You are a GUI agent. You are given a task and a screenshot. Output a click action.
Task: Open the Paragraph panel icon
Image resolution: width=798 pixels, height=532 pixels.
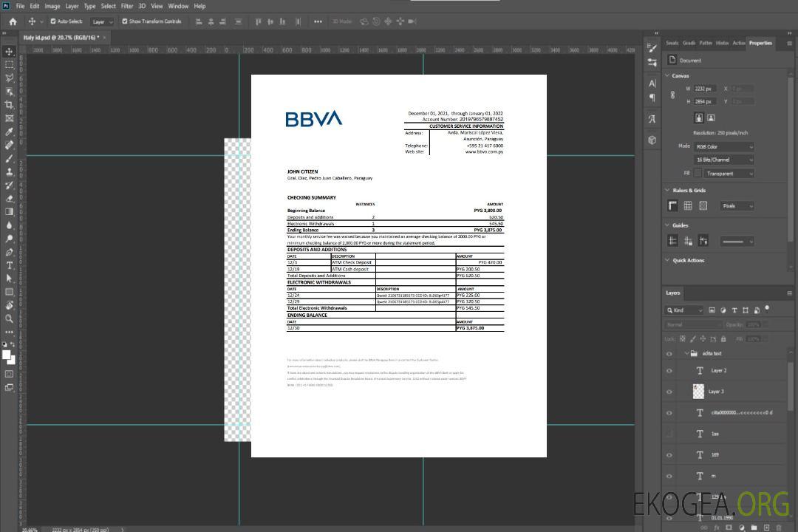pyautogui.click(x=652, y=98)
